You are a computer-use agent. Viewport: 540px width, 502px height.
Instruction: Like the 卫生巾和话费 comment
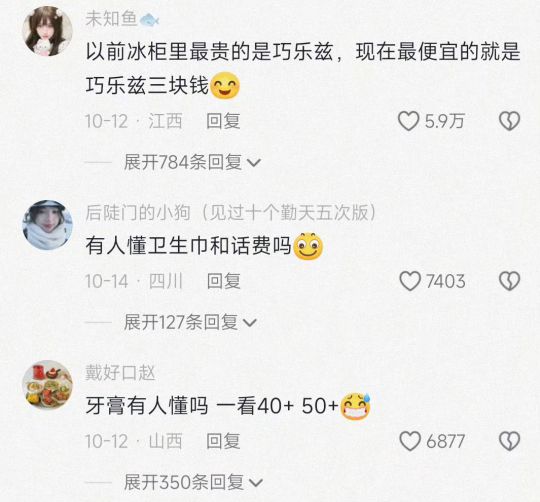[410, 281]
